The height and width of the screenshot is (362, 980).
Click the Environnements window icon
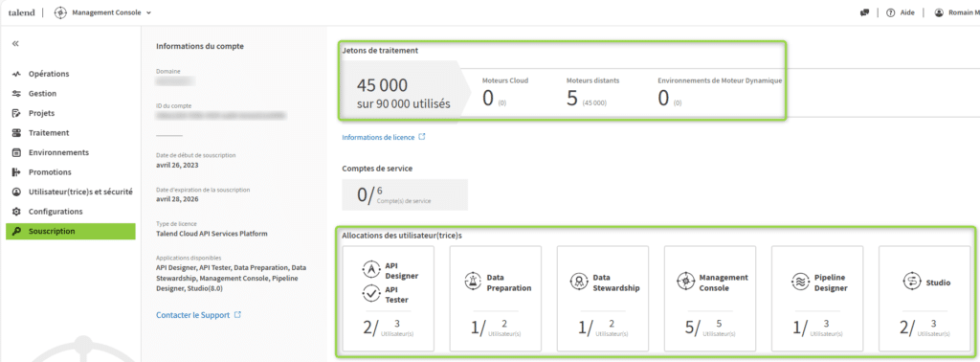(17, 152)
